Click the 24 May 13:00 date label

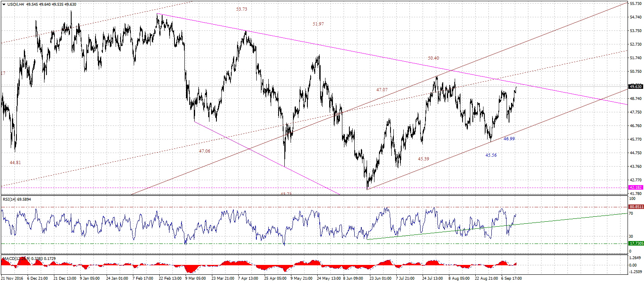pos(328,278)
